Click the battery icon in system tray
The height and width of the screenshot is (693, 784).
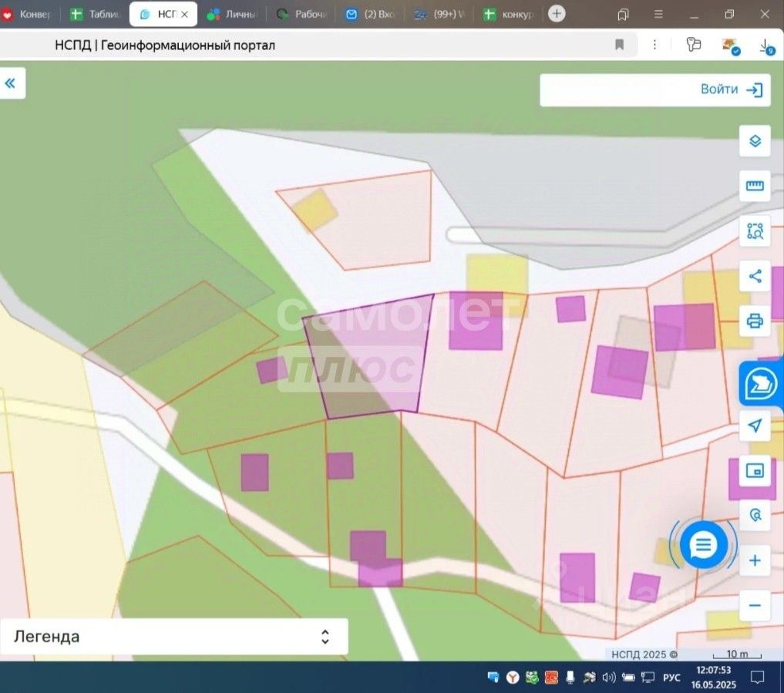(628, 677)
